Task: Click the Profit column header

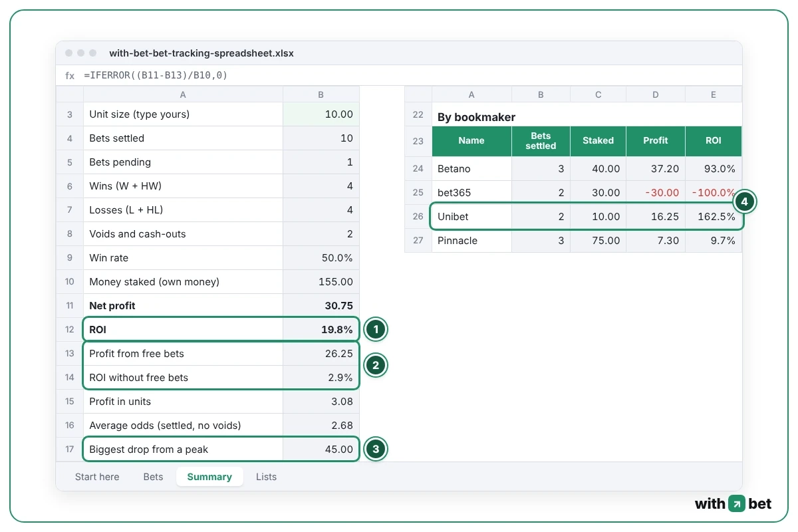Action: coord(655,141)
